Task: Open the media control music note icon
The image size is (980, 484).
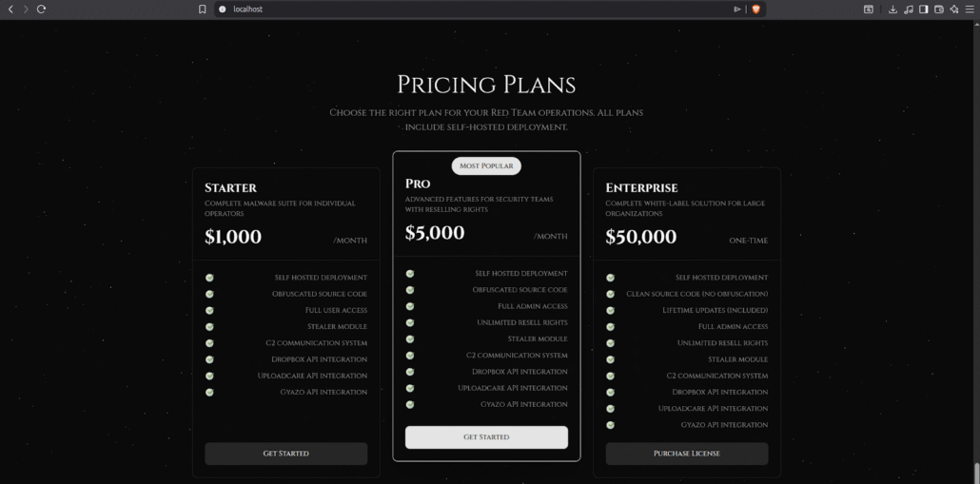Action: (x=909, y=9)
